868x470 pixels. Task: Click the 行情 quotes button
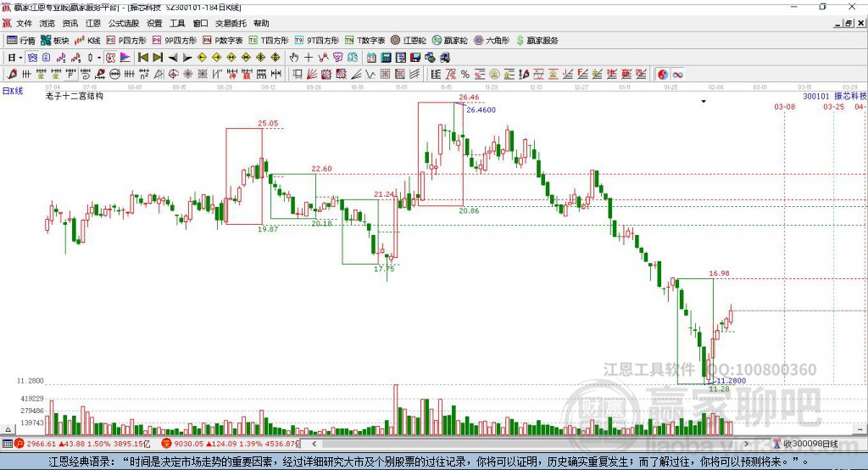[21, 41]
